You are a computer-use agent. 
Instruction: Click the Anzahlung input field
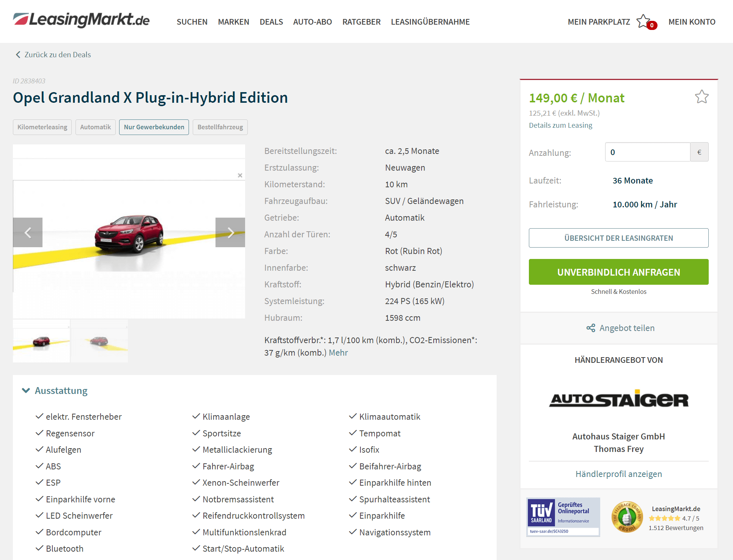647,152
